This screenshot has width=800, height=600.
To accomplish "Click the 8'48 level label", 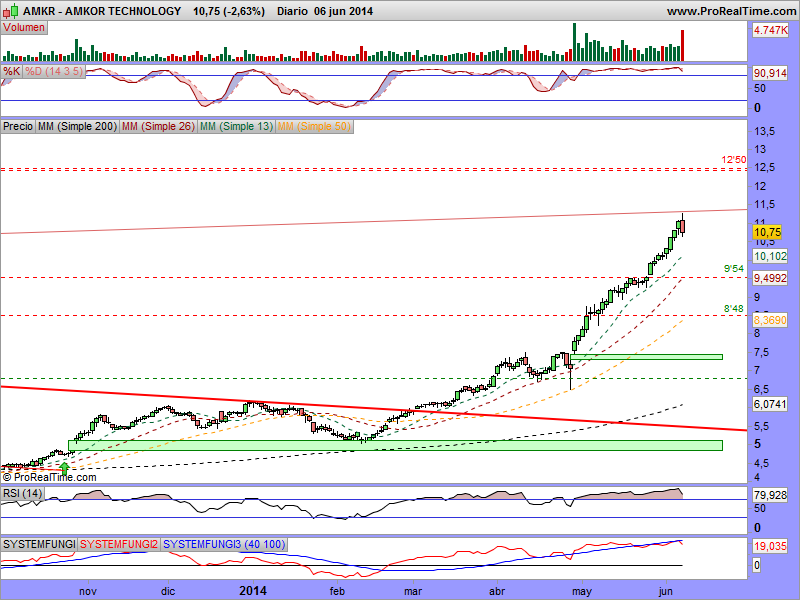I will (734, 309).
